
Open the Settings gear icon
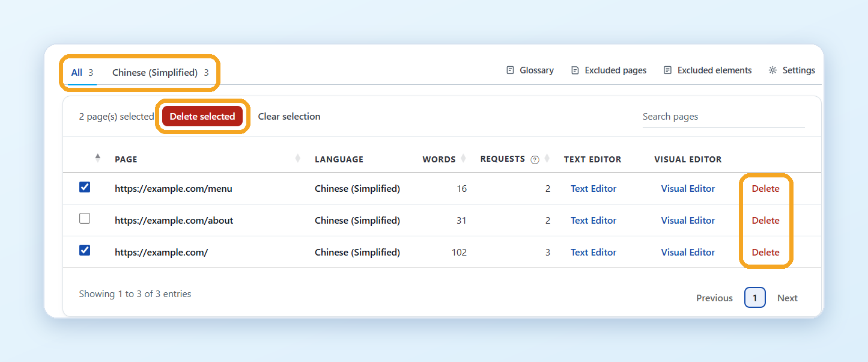[x=772, y=70]
